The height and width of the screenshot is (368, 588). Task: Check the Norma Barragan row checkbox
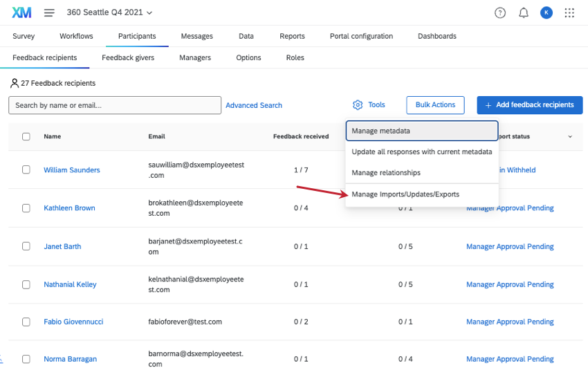click(26, 359)
